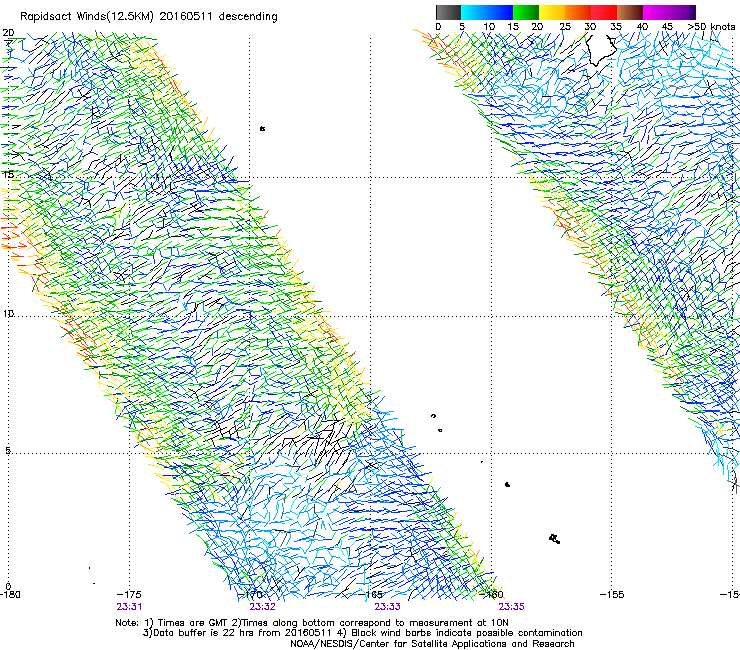Click the NOAA/NESDIS credit line
The width and height of the screenshot is (740, 650).
pos(432,644)
